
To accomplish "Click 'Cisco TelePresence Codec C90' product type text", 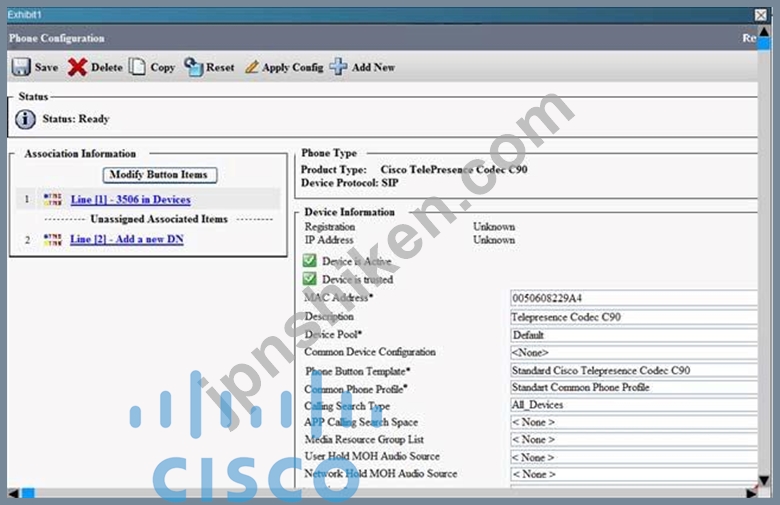I will [454, 170].
